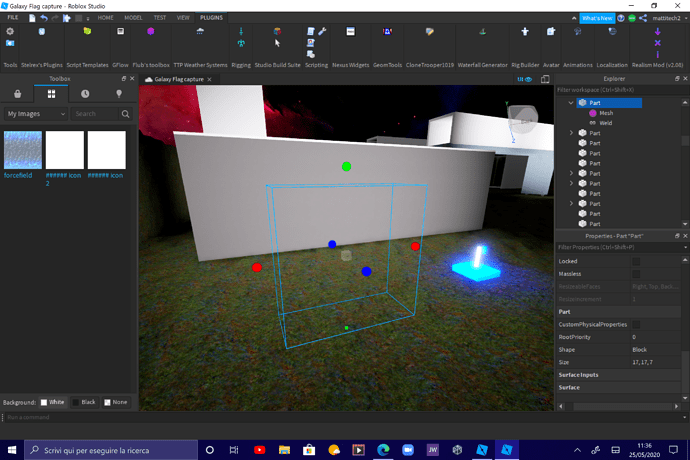This screenshot has height=460, width=690.
Task: Click the Undo arrow in quick access
Action: pos(44,18)
